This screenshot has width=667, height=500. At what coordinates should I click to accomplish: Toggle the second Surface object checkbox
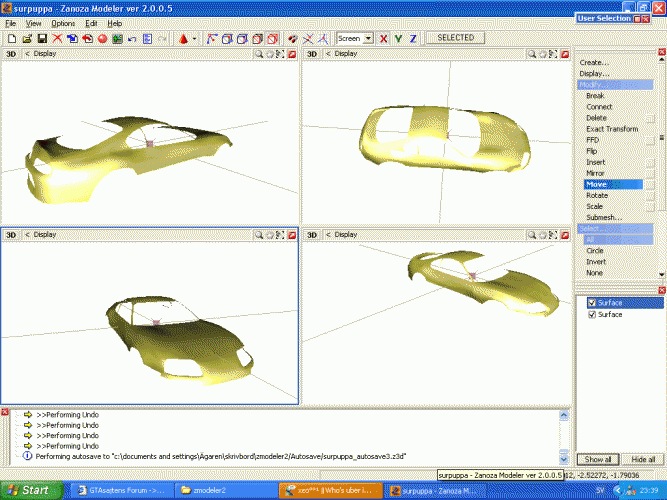pyautogui.click(x=592, y=315)
